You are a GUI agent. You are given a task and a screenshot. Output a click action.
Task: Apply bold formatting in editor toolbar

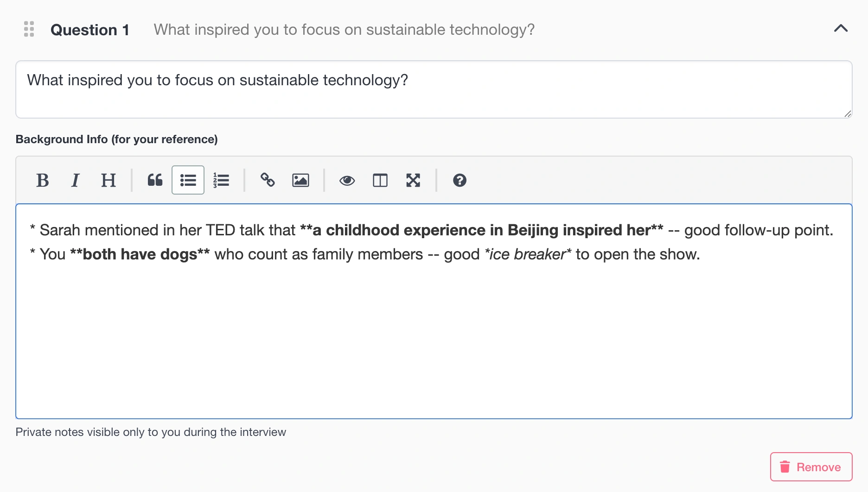pos(43,180)
